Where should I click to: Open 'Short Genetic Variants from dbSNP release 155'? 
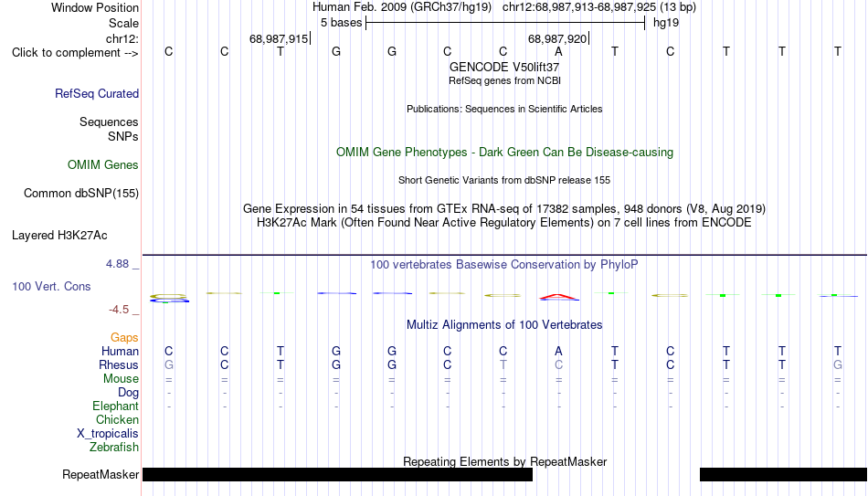click(x=504, y=181)
